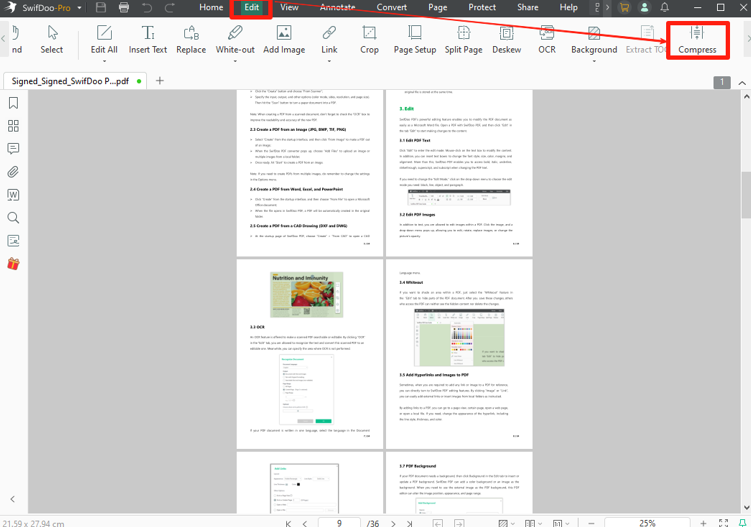751x527 pixels.
Task: Open the Background dropdown arrow
Action: pos(594,61)
